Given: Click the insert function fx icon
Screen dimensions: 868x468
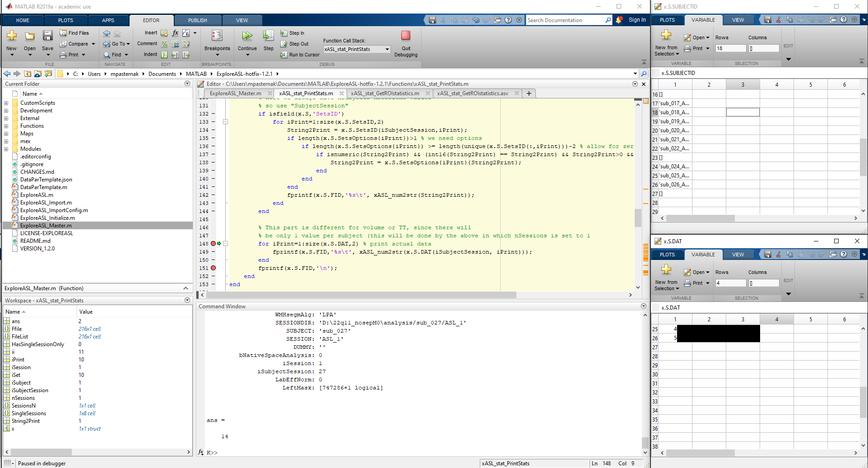Looking at the screenshot, I should click(175, 33).
